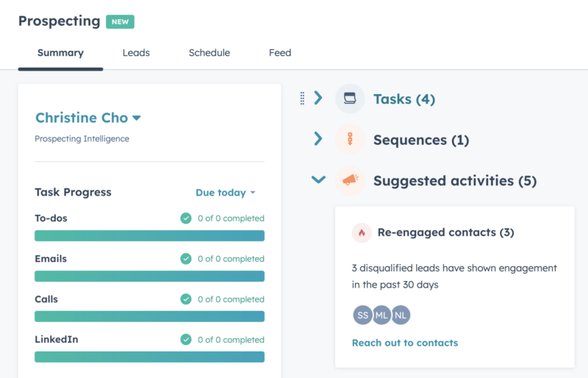This screenshot has height=378, width=588.
Task: Click Reach out to contacts link
Action: 405,343
